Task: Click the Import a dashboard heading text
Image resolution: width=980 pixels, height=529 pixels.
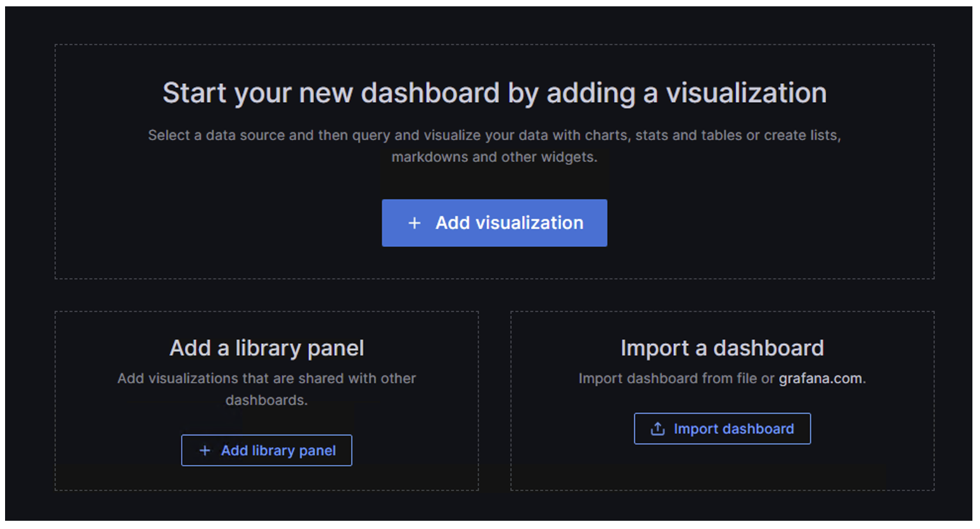Action: [723, 348]
